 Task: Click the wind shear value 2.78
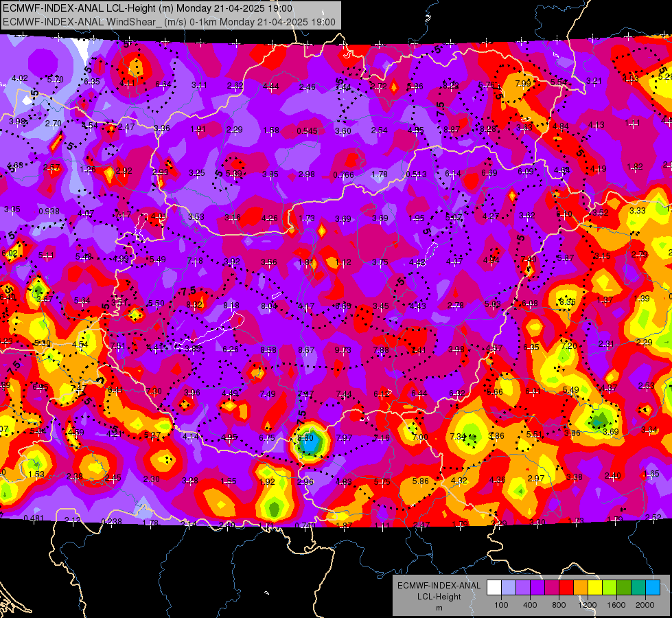point(455,306)
